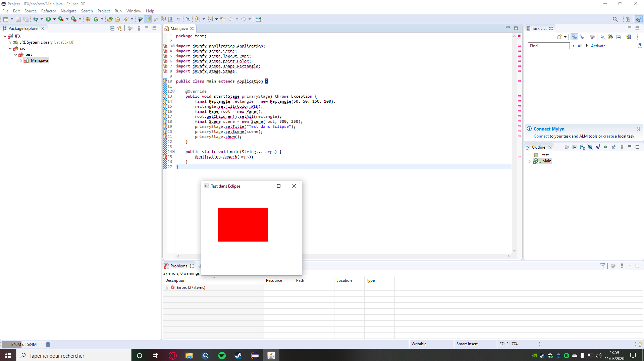Toggle Show Whitespace Characters in editor
This screenshot has width=644, height=361.
179,19
